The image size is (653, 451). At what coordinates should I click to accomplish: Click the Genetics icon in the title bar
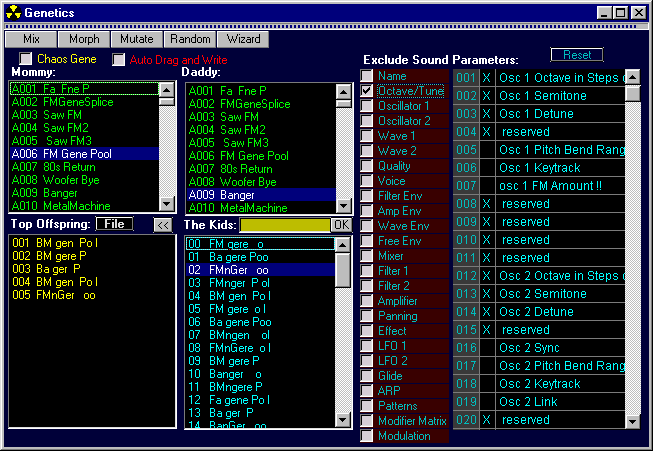point(12,12)
